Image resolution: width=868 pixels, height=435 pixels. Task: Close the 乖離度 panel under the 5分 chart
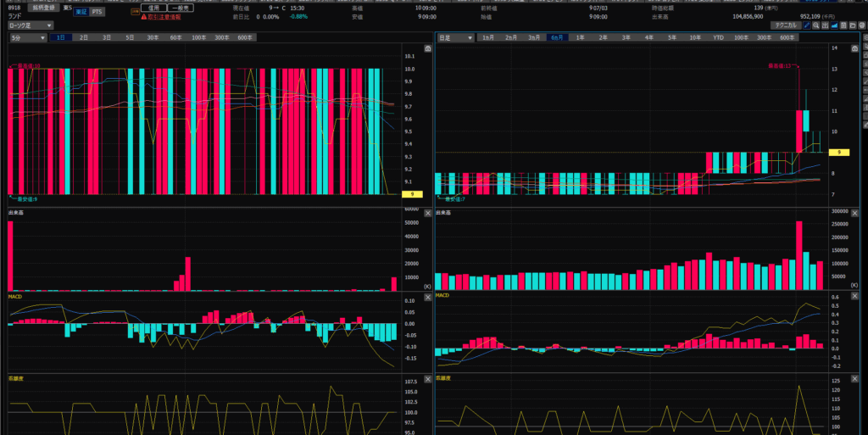click(428, 379)
